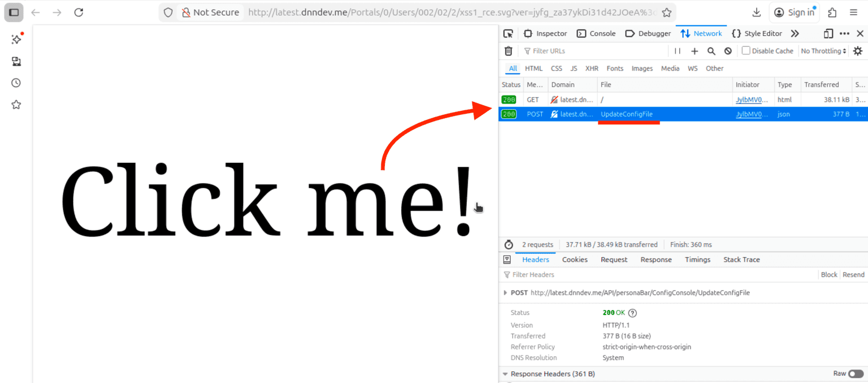Click the Filter URLs input field

click(x=593, y=51)
